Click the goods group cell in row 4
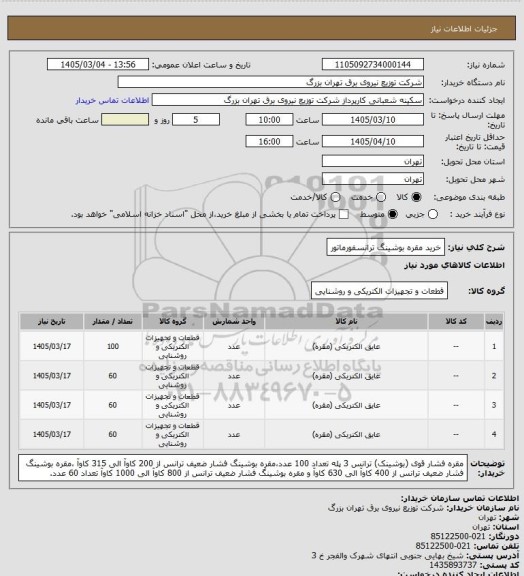 pyautogui.click(x=172, y=435)
